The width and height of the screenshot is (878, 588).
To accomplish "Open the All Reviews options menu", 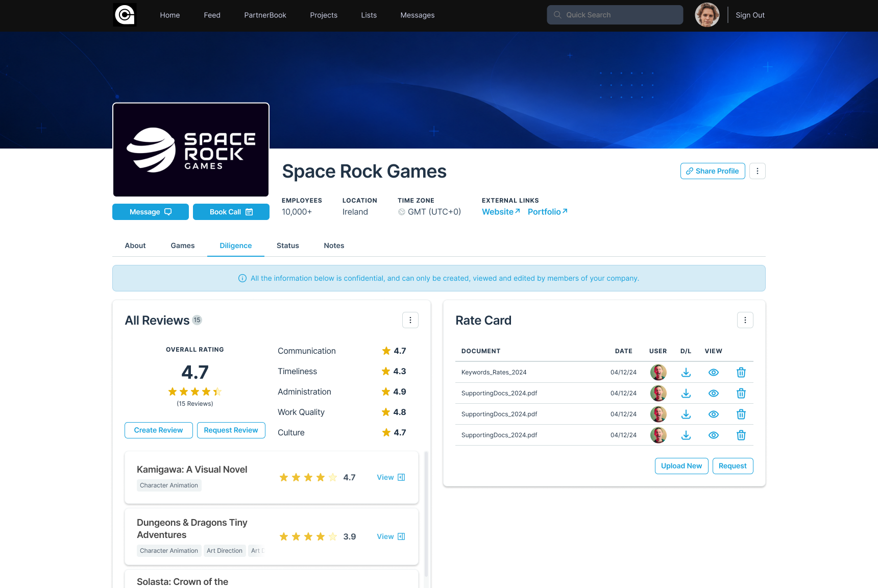I will (410, 320).
